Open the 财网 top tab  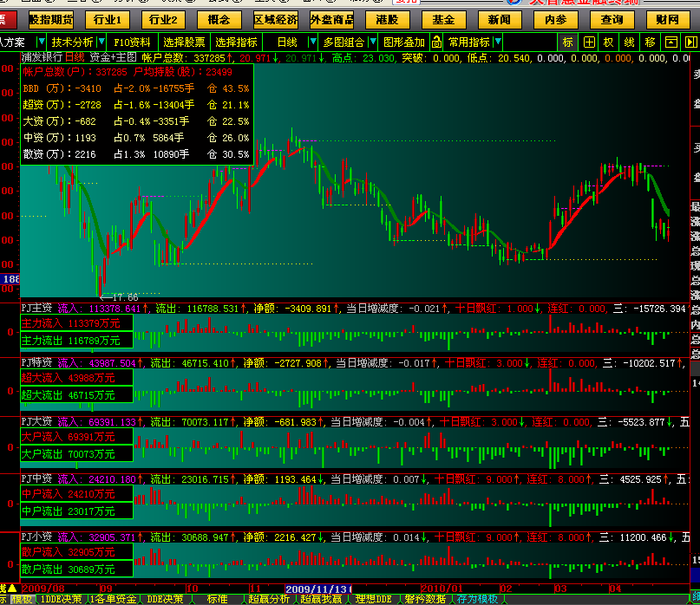click(x=668, y=20)
